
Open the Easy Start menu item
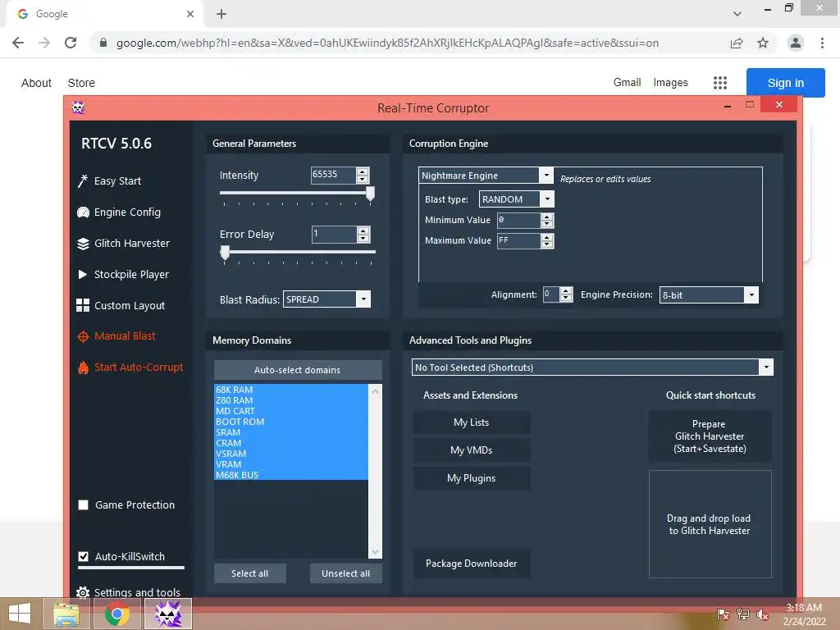click(x=117, y=181)
